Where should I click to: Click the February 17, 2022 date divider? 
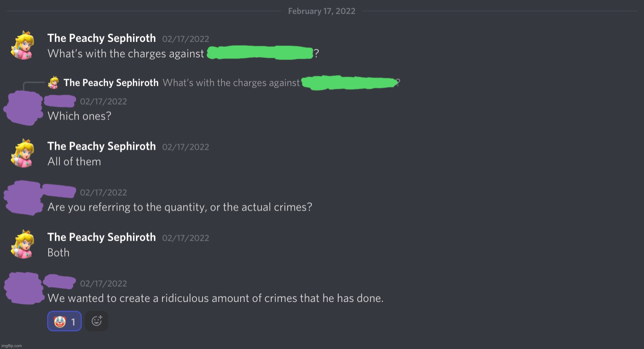tap(322, 11)
